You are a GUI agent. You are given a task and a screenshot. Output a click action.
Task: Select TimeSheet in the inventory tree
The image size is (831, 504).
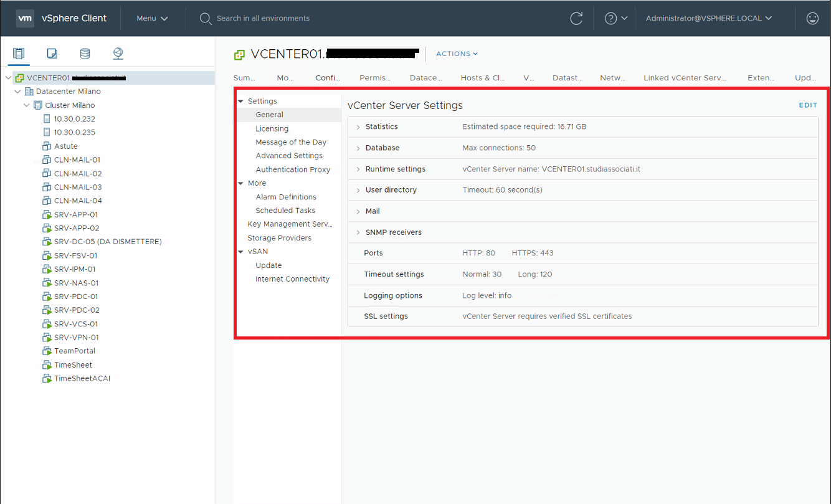73,365
